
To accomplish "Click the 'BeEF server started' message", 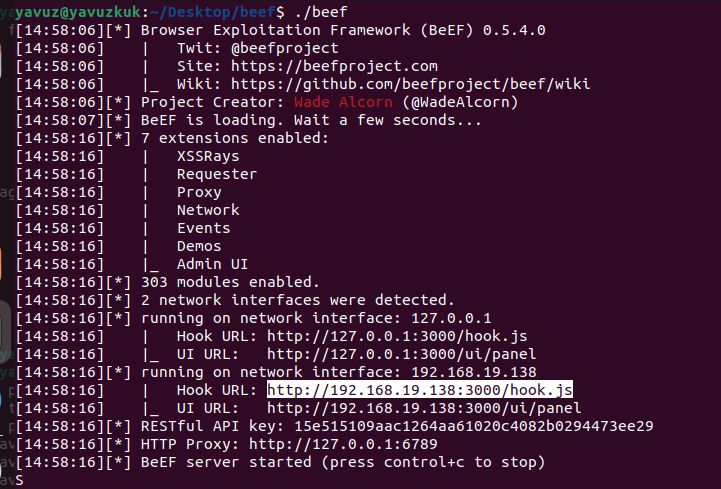I will click(x=343, y=462).
